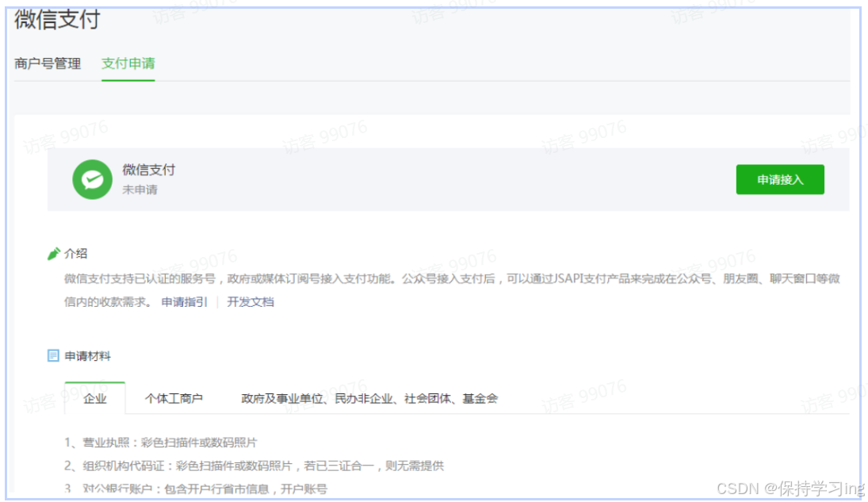Select the 企业 tab
The width and height of the screenshot is (868, 502).
pyautogui.click(x=95, y=399)
